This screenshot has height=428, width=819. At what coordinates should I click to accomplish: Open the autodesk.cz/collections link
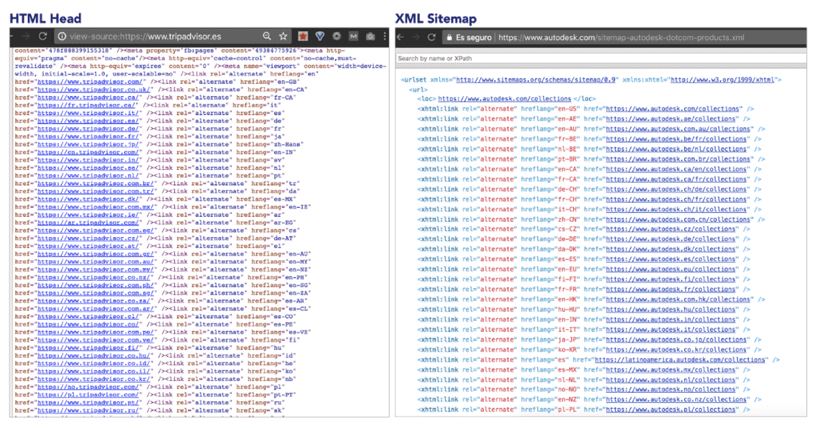point(673,229)
